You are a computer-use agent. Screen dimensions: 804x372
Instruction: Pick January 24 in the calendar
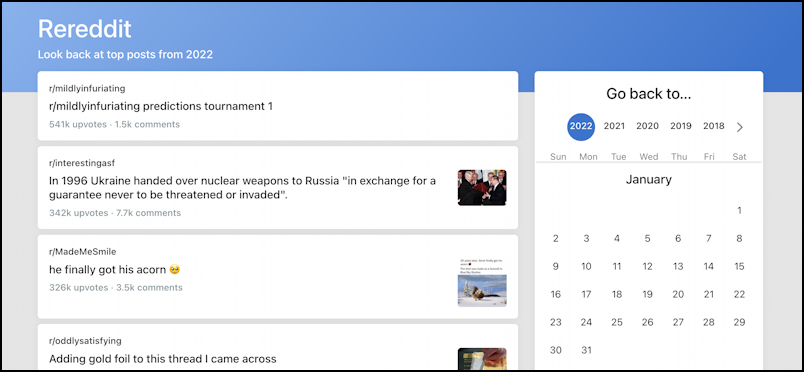tap(586, 322)
